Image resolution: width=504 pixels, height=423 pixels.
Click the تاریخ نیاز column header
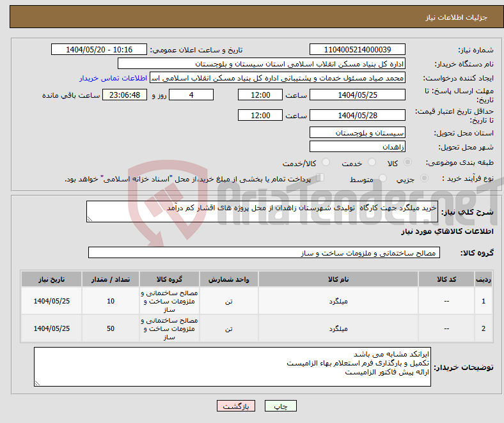[51, 279]
